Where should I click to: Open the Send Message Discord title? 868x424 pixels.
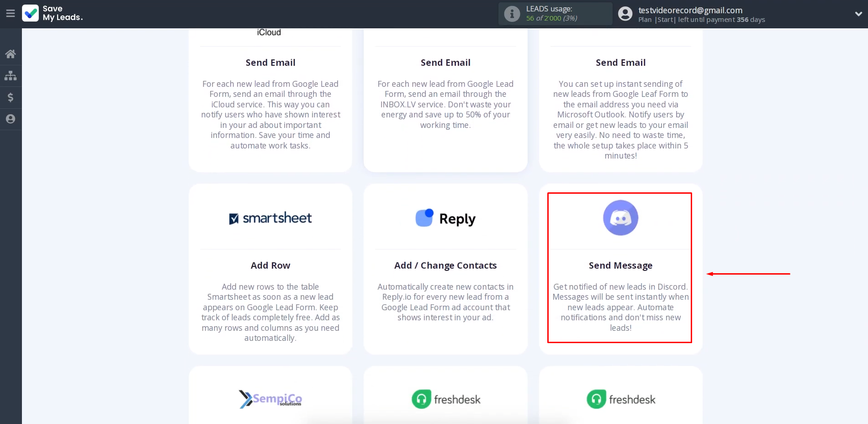pos(620,265)
